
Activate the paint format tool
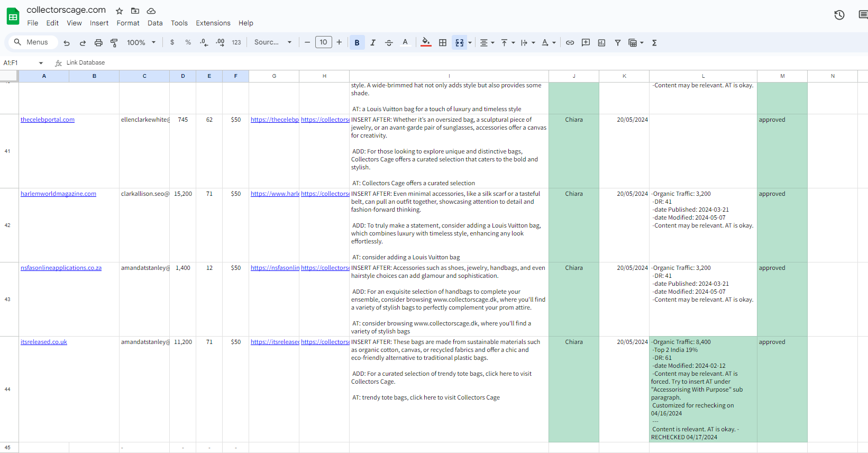pyautogui.click(x=114, y=43)
